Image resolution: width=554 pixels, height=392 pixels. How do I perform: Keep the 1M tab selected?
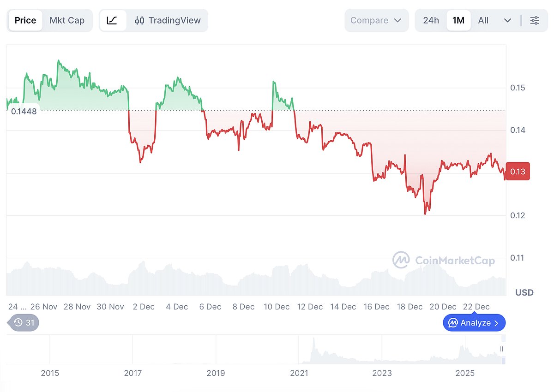click(x=458, y=20)
